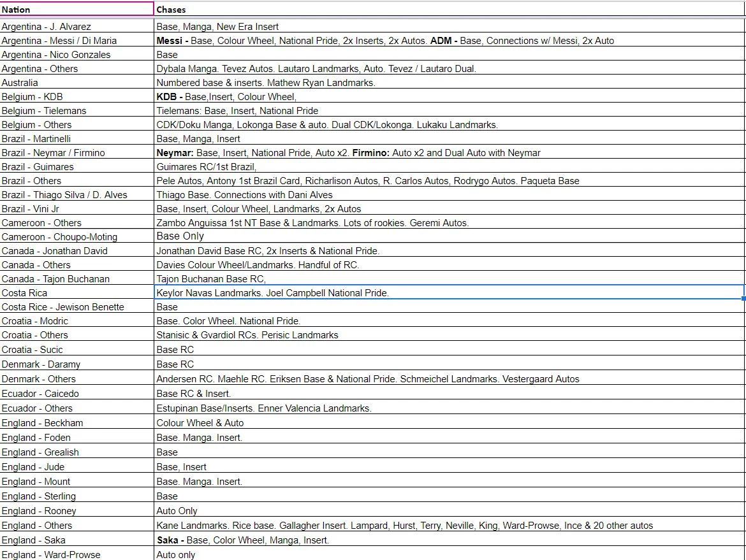Screen dimensions: 746x560
Task: Click the Brazil - Neymar / Firmino cell
Action: coord(77,153)
